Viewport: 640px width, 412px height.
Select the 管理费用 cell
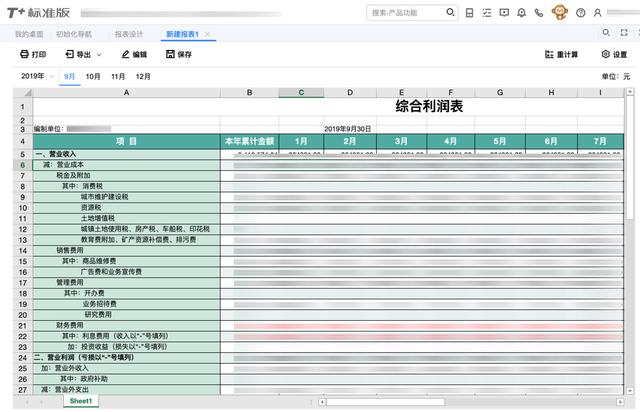click(127, 283)
